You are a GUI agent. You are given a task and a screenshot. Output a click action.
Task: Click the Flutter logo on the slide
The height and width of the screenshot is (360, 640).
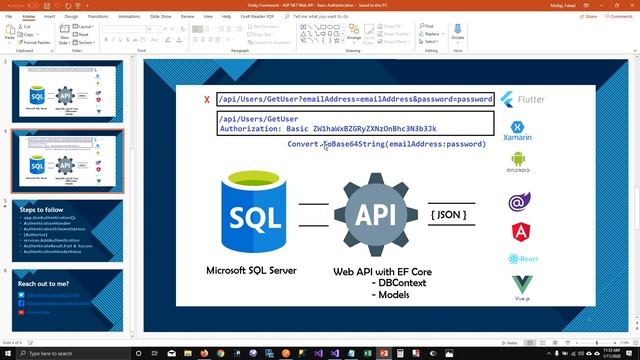pyautogui.click(x=522, y=99)
